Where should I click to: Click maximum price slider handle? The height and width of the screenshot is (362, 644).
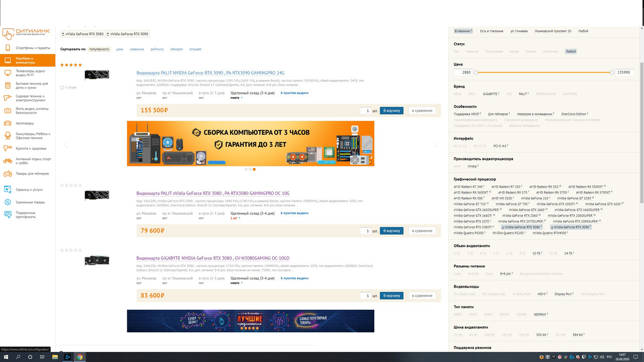pyautogui.click(x=612, y=72)
